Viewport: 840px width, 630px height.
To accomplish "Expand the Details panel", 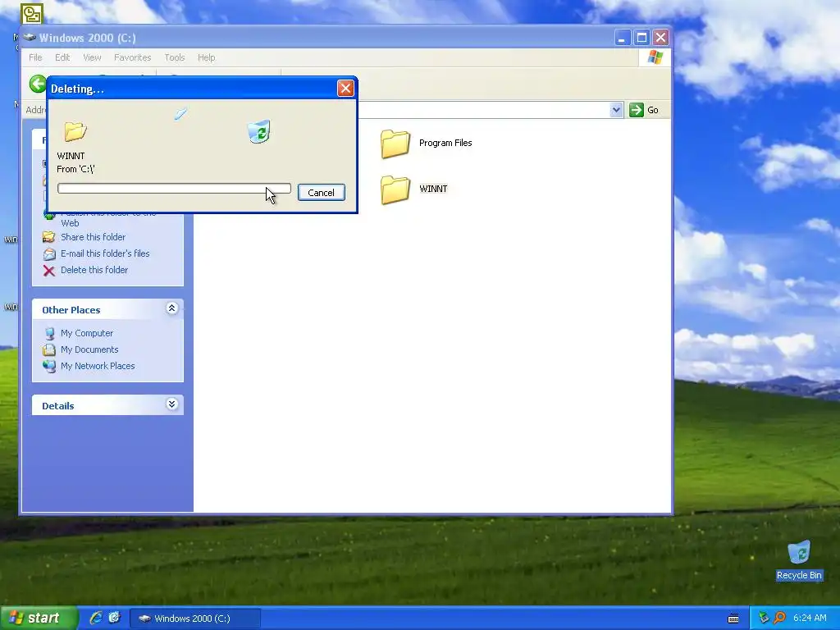I will coord(171,404).
